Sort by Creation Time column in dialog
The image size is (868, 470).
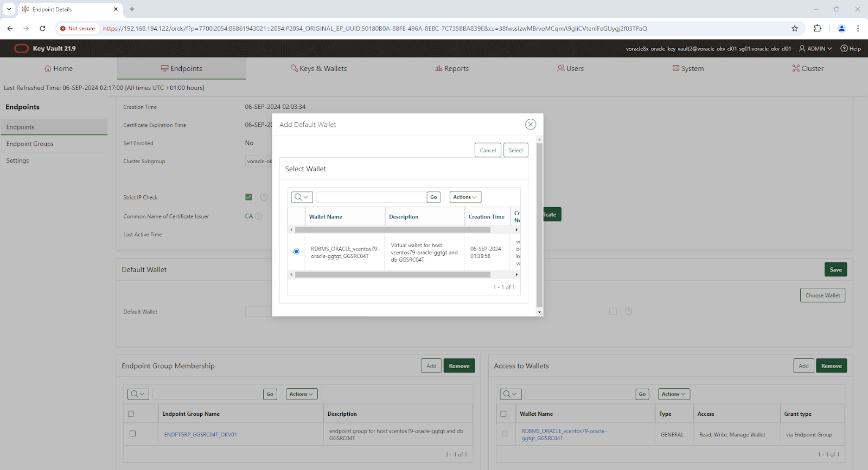[x=487, y=217]
